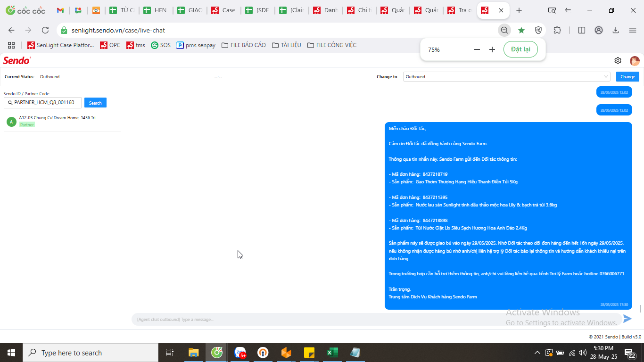This screenshot has height=362, width=644.
Task: Close the active live-chat tab
Action: coord(501,10)
